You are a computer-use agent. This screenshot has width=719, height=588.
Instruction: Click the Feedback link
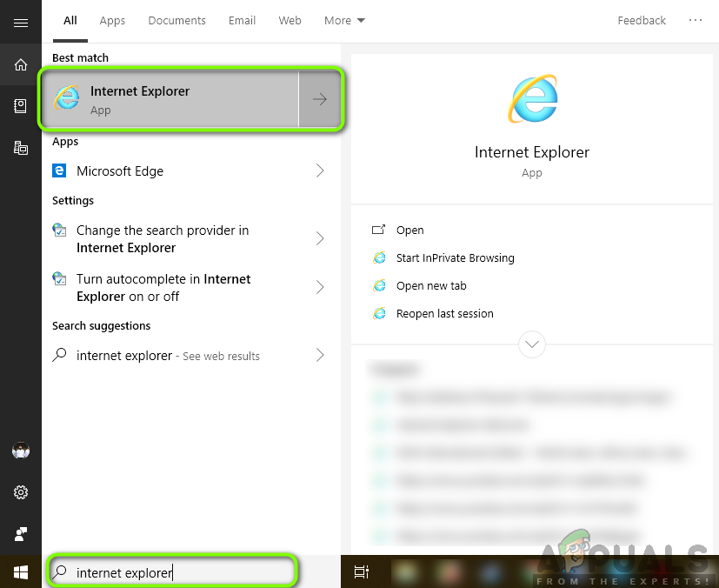(642, 21)
